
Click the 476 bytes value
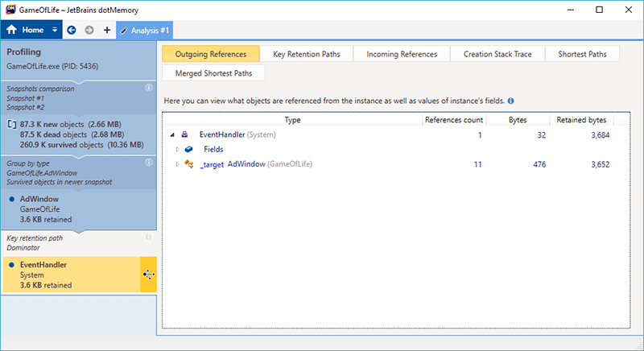(x=539, y=164)
